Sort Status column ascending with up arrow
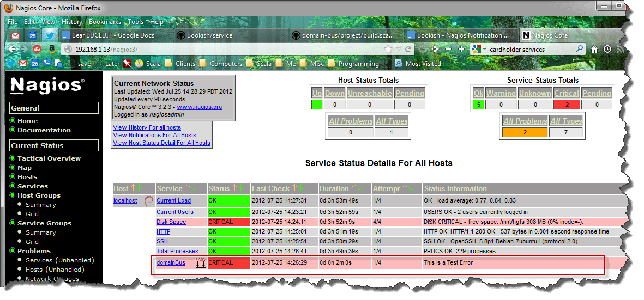Screen dimensions: 644x300 pos(234,188)
